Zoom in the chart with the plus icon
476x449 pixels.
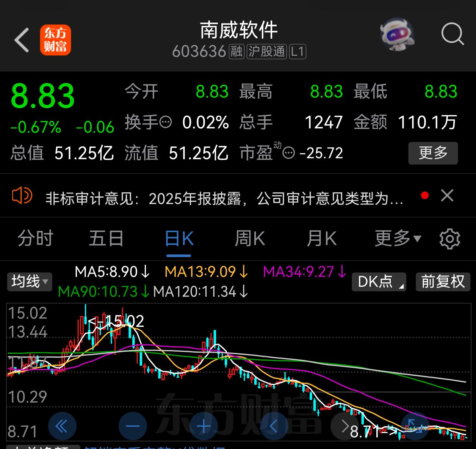pyautogui.click(x=203, y=426)
